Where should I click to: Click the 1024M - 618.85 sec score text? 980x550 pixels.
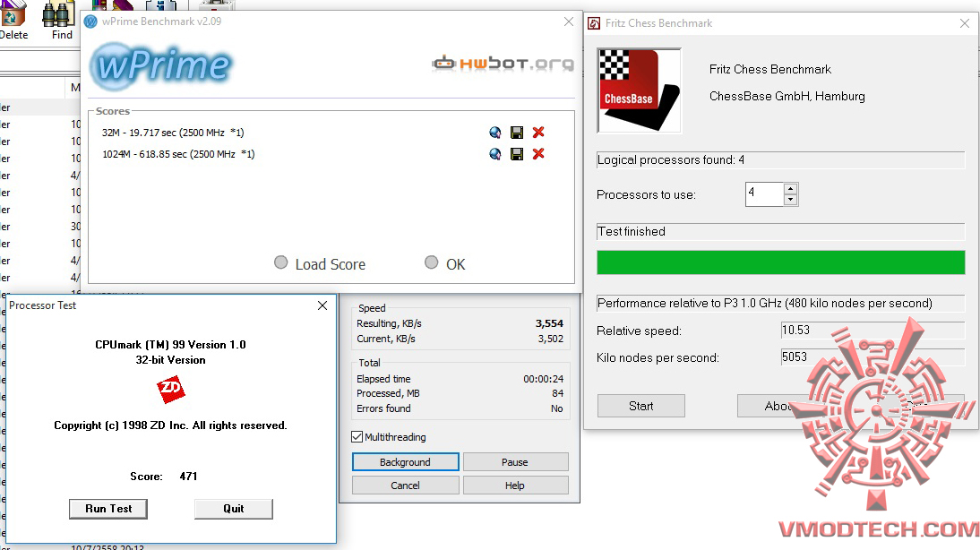coord(179,154)
